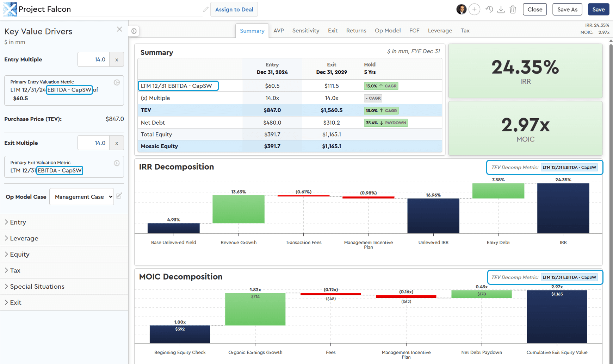Clear the Entry Multiple value
Screen dimensions: 613x364
coord(116,59)
